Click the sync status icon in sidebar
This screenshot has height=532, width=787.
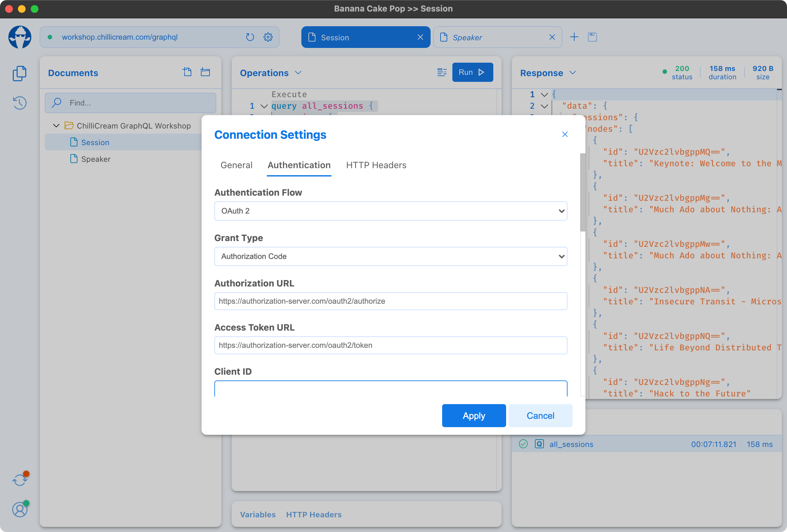20,480
